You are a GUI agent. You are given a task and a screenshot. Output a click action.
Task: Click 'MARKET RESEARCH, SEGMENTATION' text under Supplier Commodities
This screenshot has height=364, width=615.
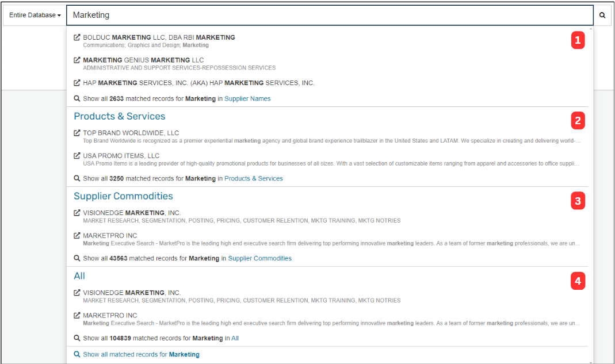242,220
